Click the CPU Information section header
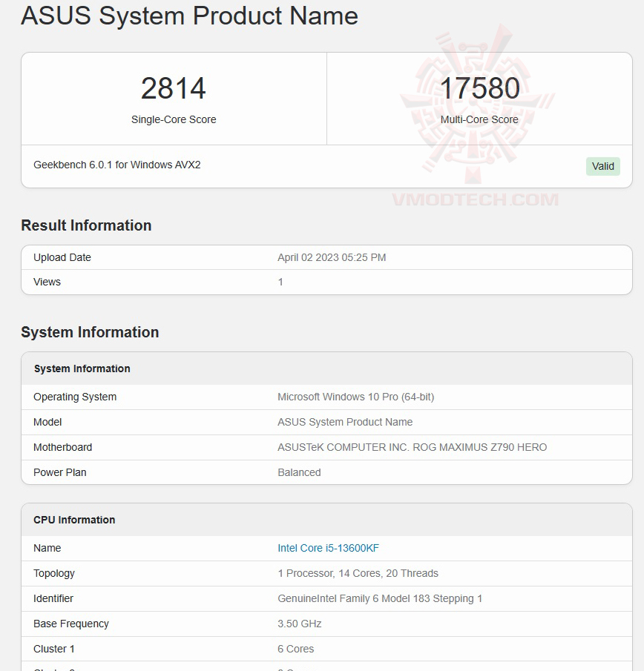This screenshot has width=644, height=671. pyautogui.click(x=75, y=520)
